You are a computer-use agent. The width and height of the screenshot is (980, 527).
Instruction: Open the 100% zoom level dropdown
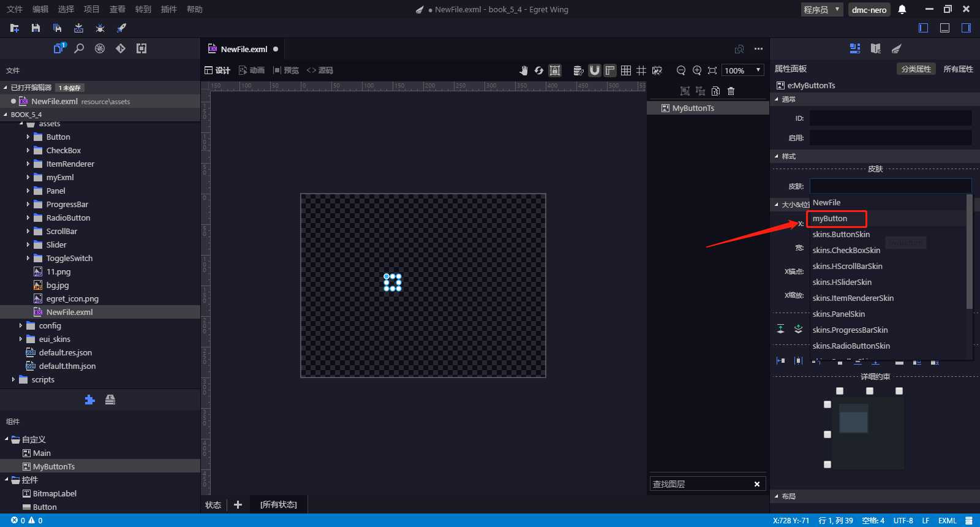point(743,70)
